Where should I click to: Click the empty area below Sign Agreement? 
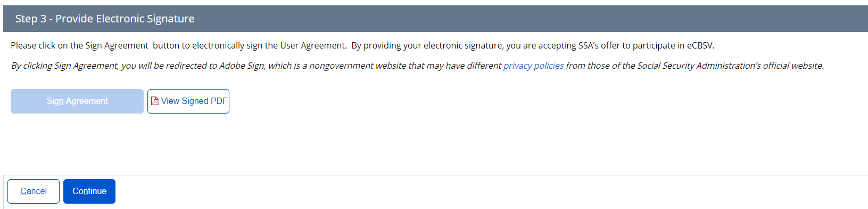coord(77,143)
